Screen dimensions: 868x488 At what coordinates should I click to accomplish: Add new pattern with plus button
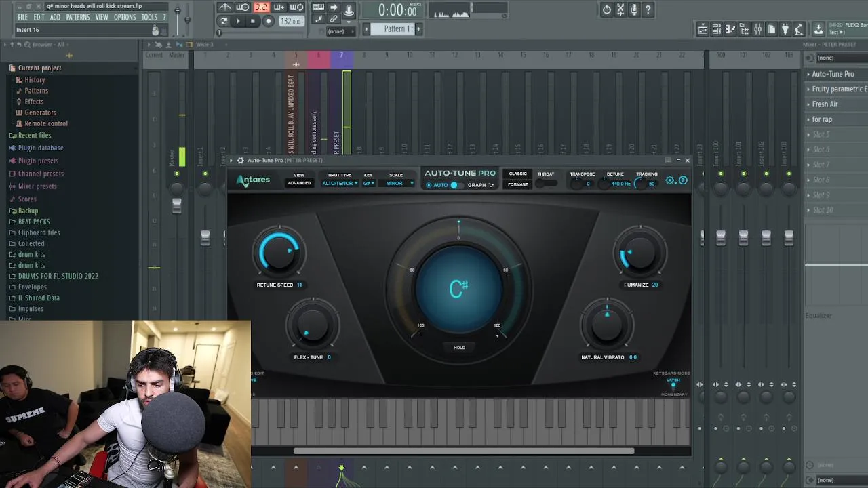tap(418, 28)
